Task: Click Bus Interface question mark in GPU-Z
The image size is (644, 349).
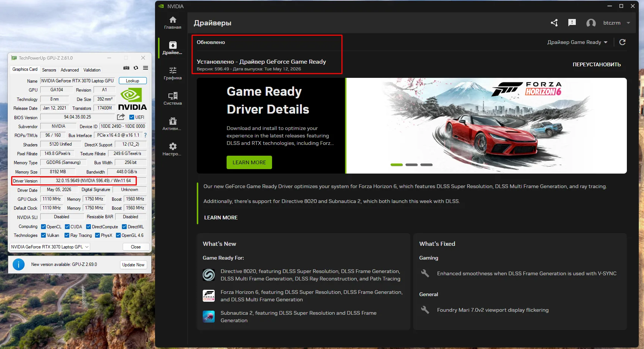Action: click(x=145, y=135)
